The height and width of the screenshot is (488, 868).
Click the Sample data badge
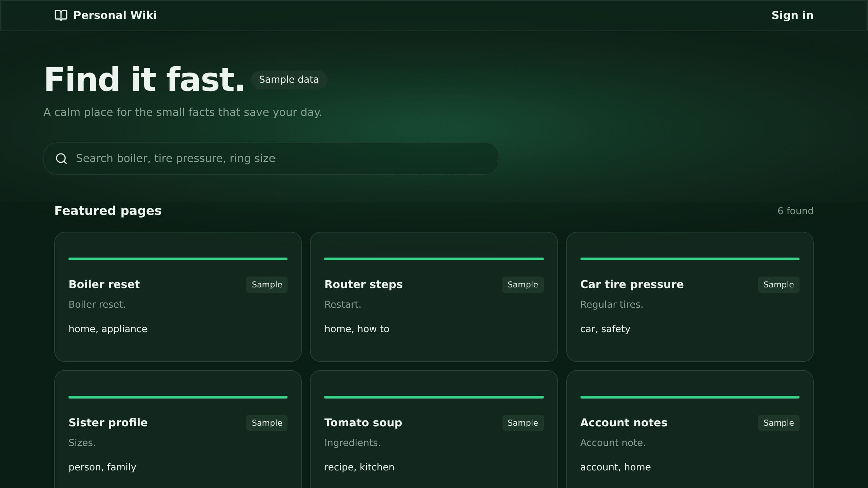coord(289,80)
